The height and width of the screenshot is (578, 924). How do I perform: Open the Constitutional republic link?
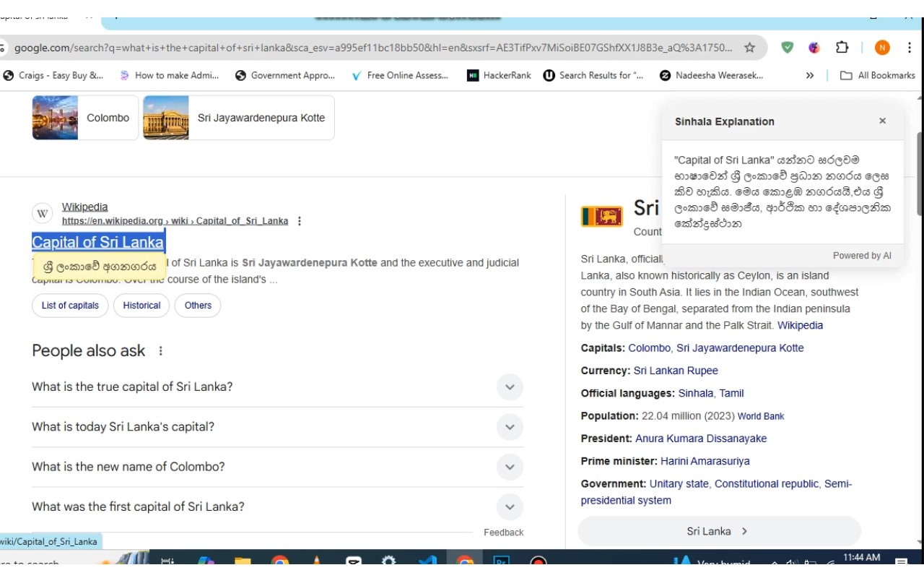coord(767,484)
